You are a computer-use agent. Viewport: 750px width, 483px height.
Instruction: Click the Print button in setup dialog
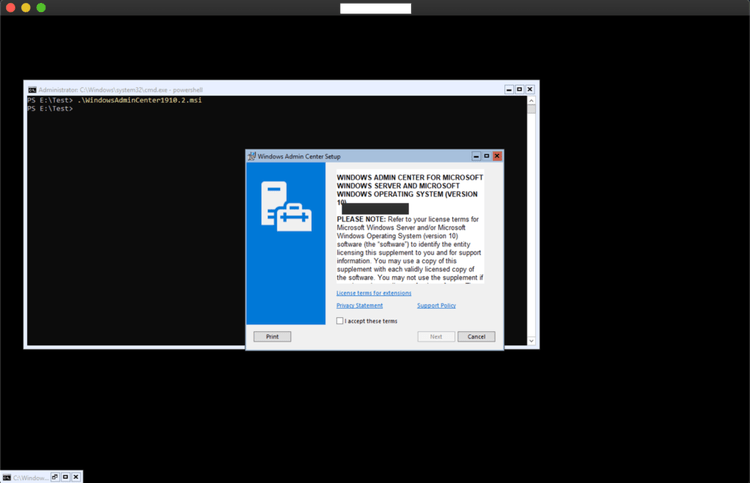(272, 337)
